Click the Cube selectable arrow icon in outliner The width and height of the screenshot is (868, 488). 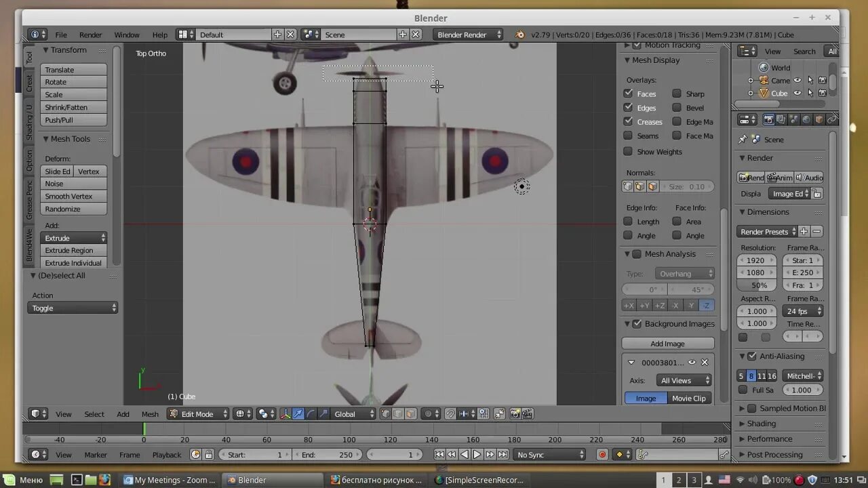pyautogui.click(x=810, y=93)
